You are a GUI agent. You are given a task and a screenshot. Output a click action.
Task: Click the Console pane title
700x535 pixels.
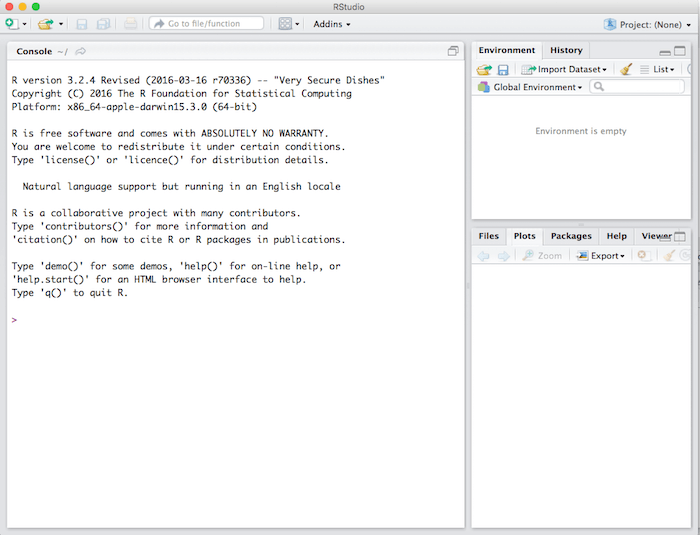(34, 51)
